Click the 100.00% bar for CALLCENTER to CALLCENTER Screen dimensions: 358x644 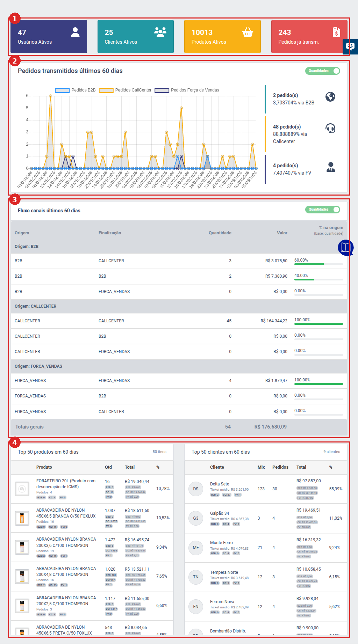[x=319, y=324]
